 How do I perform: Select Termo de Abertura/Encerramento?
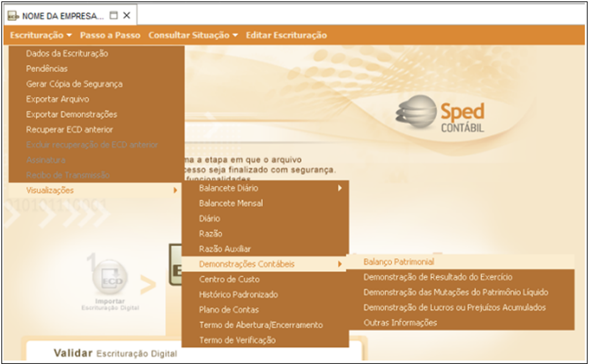260,325
